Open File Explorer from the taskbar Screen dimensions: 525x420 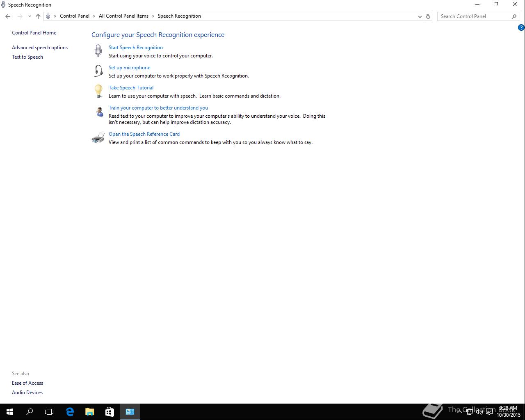(x=89, y=412)
